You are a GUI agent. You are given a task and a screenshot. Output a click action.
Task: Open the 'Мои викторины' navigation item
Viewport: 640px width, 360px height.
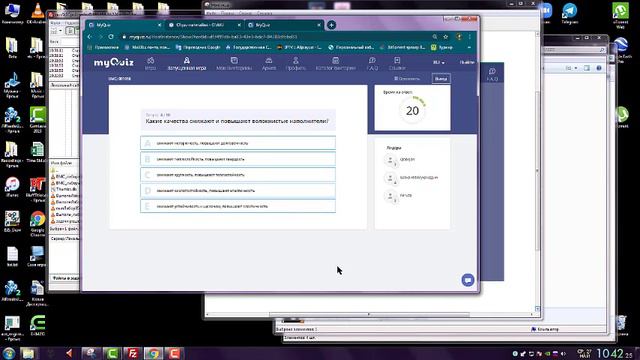[234, 64]
